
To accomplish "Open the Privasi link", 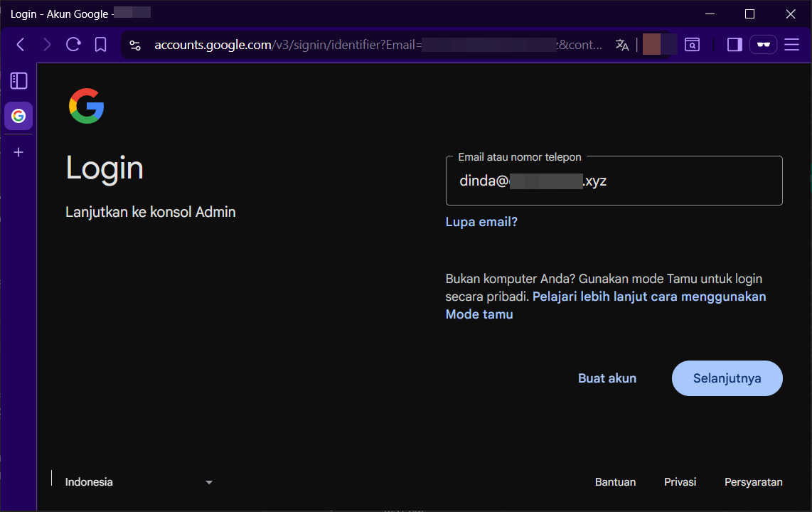I will point(680,482).
